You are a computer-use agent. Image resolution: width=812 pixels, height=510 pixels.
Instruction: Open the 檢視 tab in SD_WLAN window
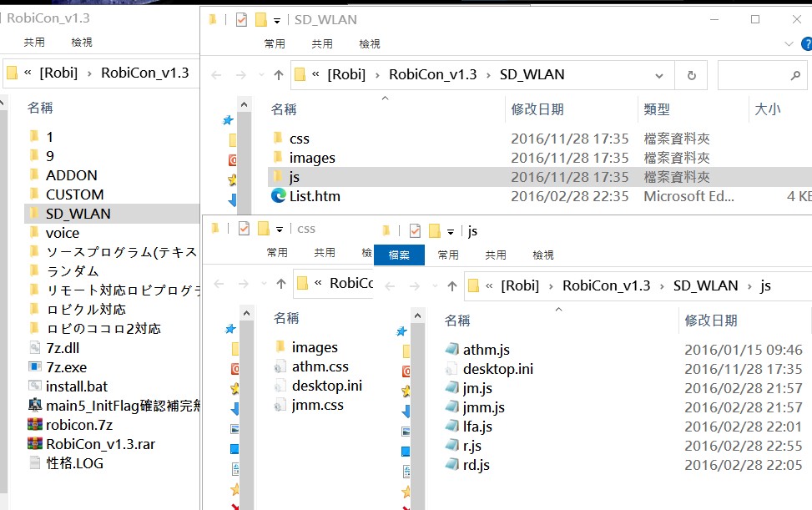click(370, 44)
